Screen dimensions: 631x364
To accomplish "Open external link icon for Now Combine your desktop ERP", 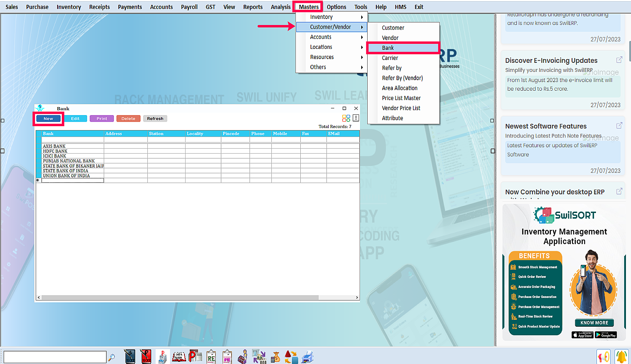I will coord(619,191).
